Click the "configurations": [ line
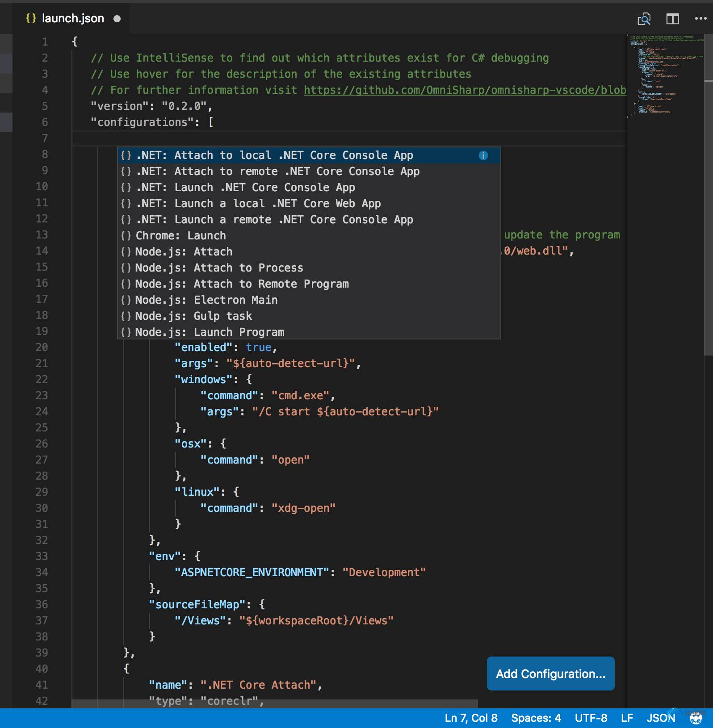This screenshot has width=713, height=728. 152,122
